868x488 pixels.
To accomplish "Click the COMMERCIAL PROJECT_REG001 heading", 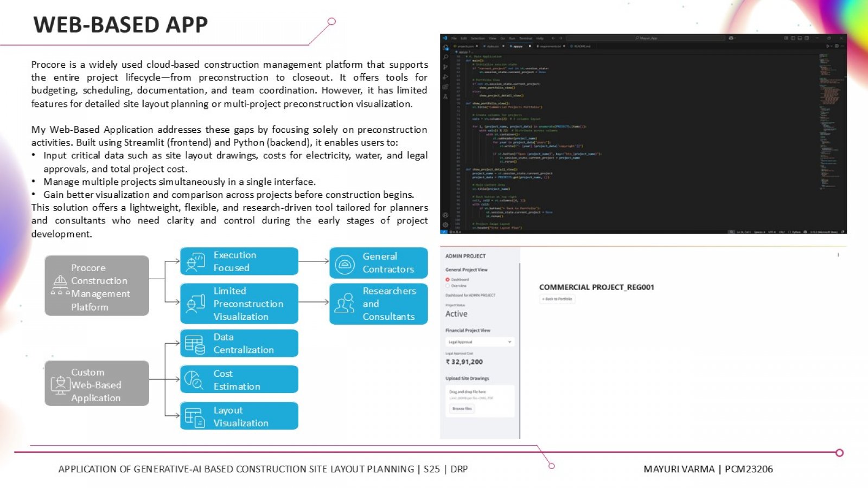I will (596, 287).
